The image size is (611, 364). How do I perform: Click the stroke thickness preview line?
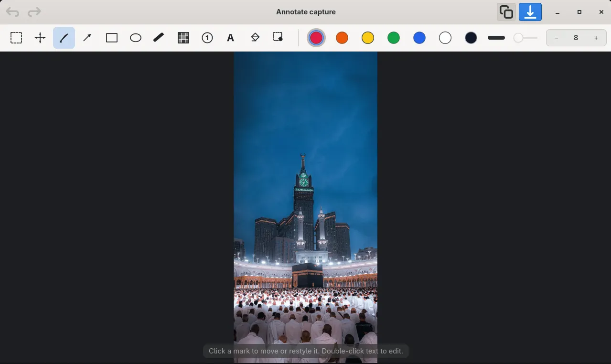click(x=496, y=38)
